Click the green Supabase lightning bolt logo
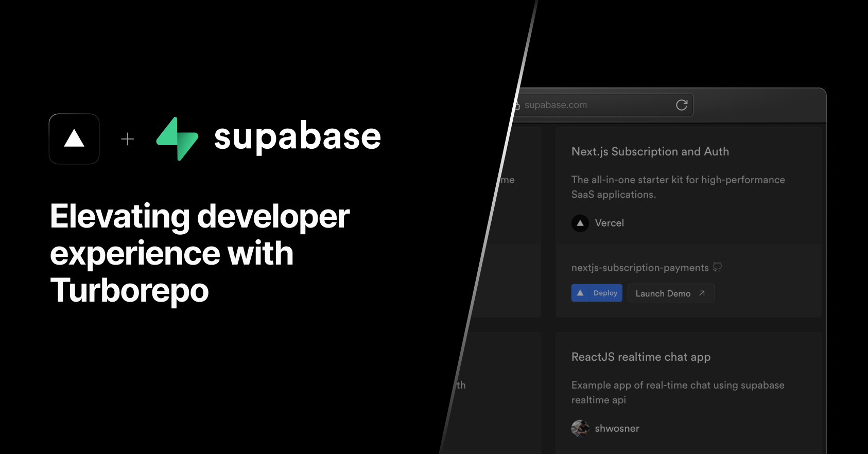The image size is (868, 454). 177,138
